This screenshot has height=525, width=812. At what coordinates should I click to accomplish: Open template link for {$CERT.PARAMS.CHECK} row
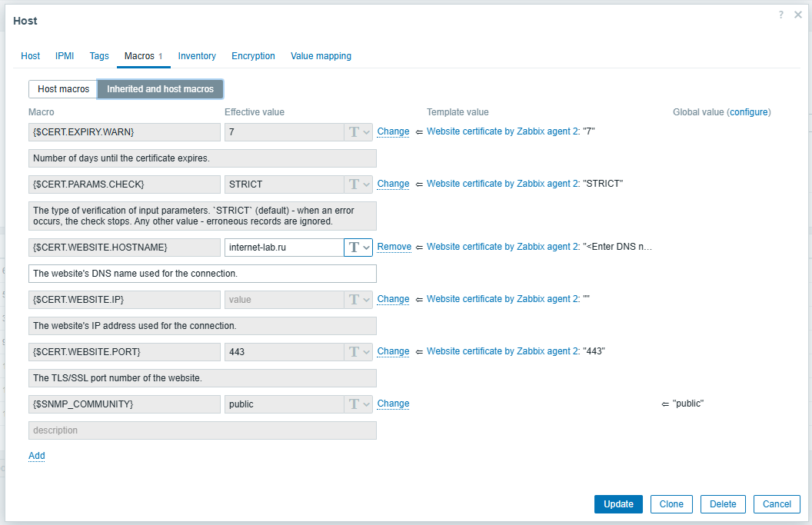pos(502,184)
